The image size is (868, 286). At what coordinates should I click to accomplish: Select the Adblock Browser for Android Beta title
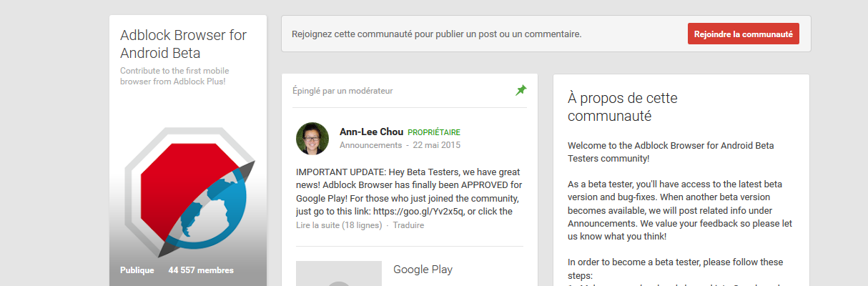[184, 44]
